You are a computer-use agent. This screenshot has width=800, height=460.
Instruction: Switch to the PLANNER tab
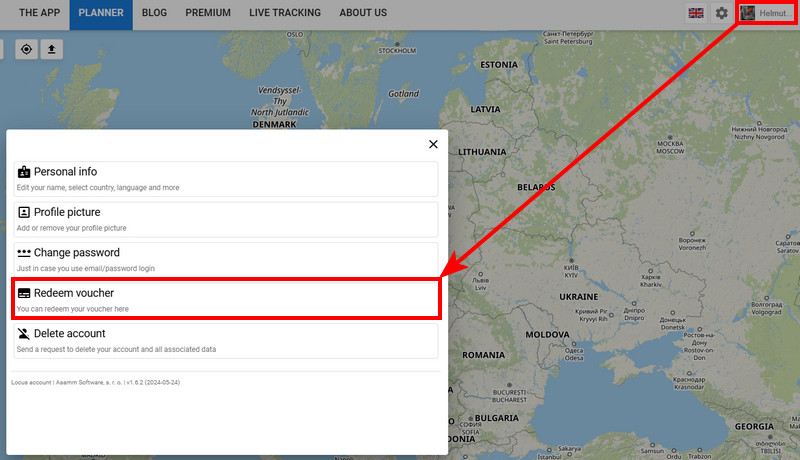click(x=101, y=14)
